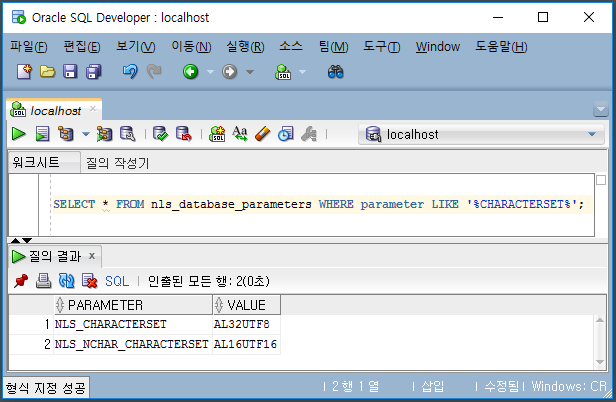The height and width of the screenshot is (402, 616).
Task: Select the NLS_NCHAR_CHARACTERSET cell
Action: (x=133, y=344)
